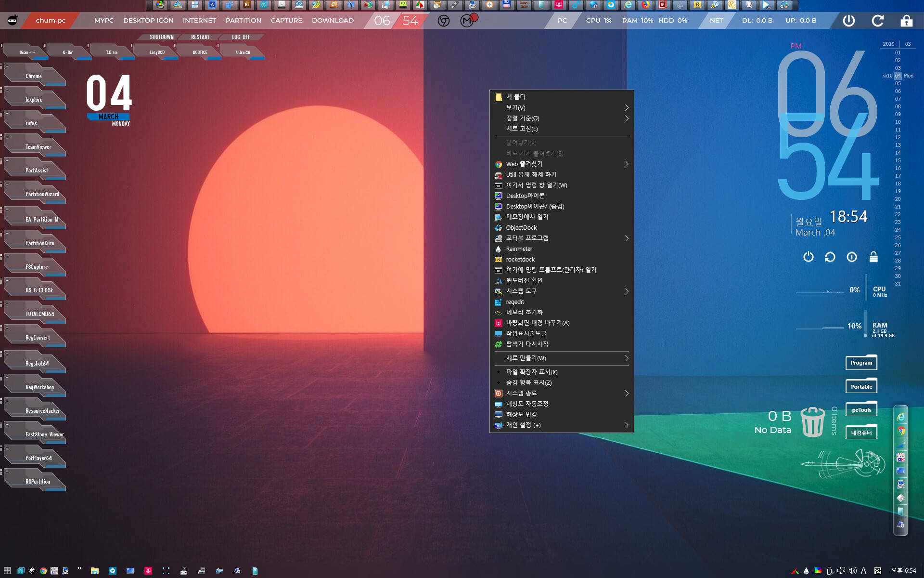Click the Program button on right panel
Image resolution: width=924 pixels, height=578 pixels.
[861, 362]
